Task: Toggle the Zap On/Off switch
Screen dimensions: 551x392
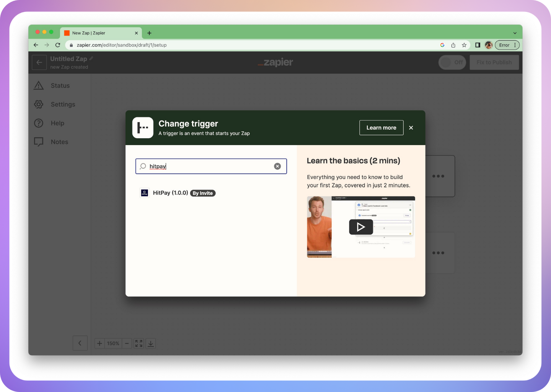Action: [x=452, y=62]
